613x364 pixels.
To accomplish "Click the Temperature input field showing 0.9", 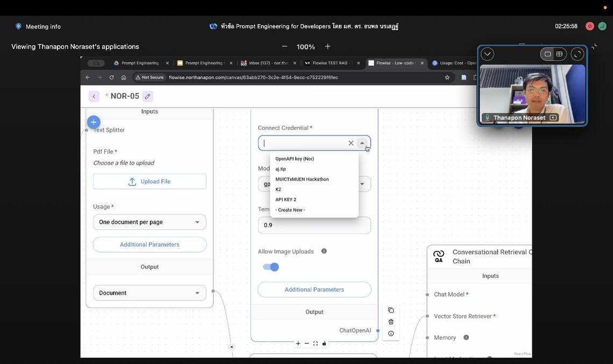I will [x=314, y=225].
